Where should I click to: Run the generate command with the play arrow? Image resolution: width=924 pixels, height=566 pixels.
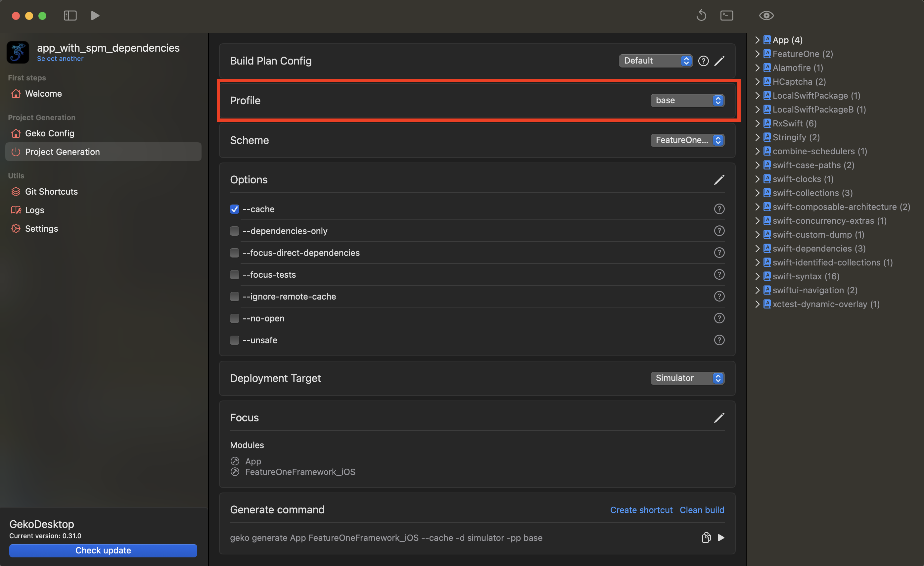721,538
